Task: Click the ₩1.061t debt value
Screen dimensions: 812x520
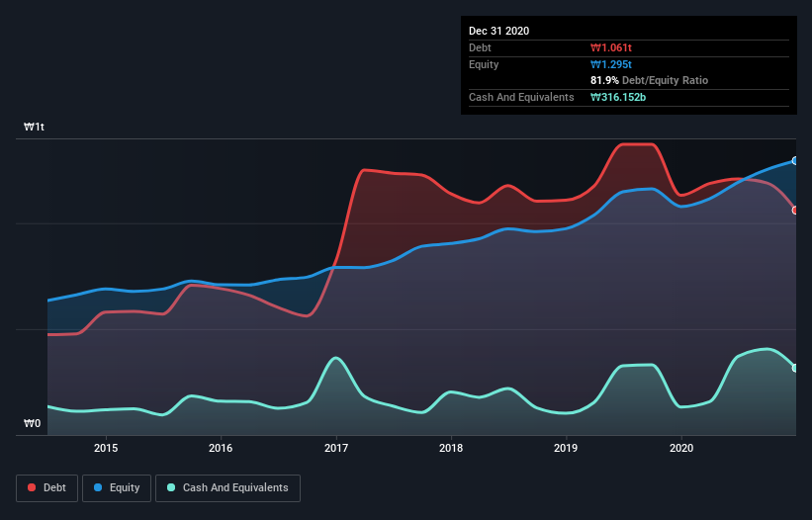Action: [611, 48]
